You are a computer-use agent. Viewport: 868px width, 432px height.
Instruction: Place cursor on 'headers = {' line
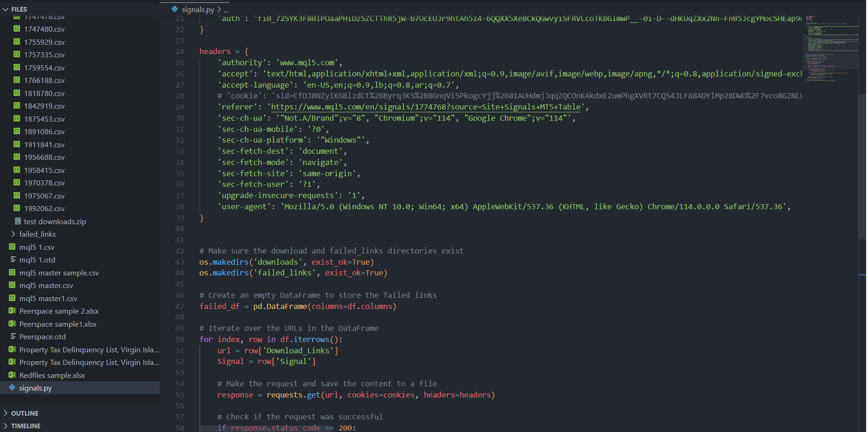tap(224, 51)
